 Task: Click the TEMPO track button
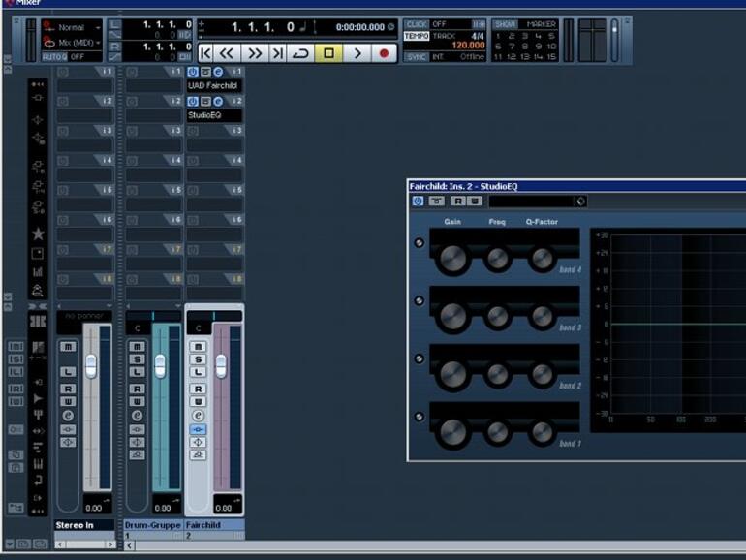tap(417, 36)
